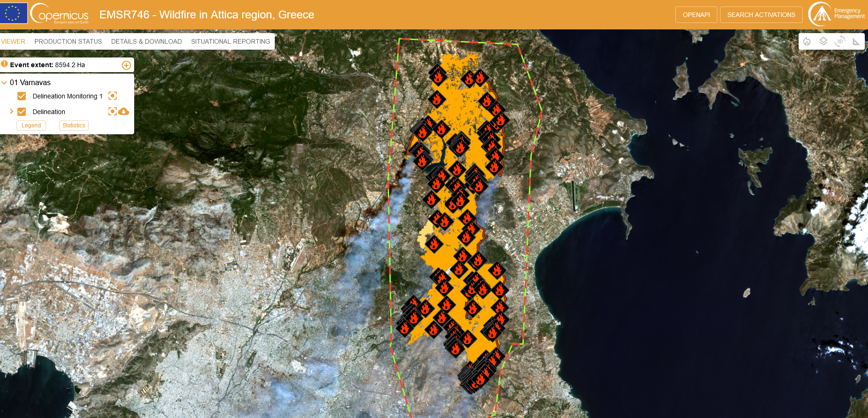This screenshot has width=868, height=418.
Task: Uncheck the Delineation Monitoring 1 layer
Action: (22, 96)
